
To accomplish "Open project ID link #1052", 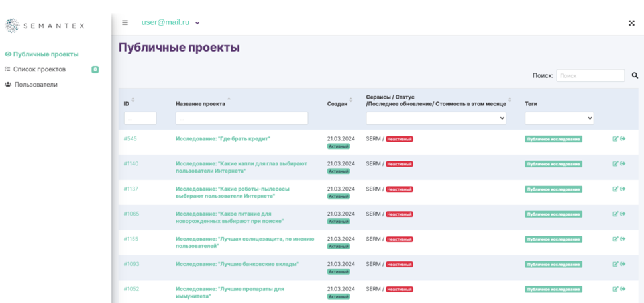I will click(131, 289).
